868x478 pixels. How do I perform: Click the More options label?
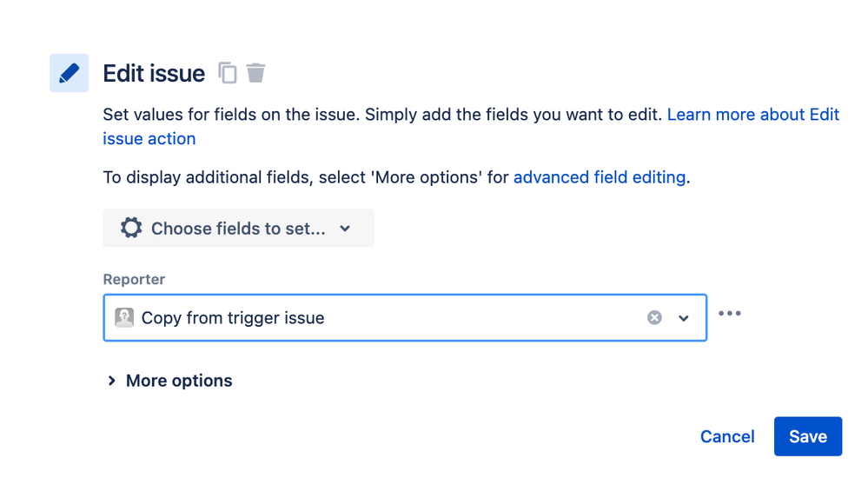tap(179, 381)
